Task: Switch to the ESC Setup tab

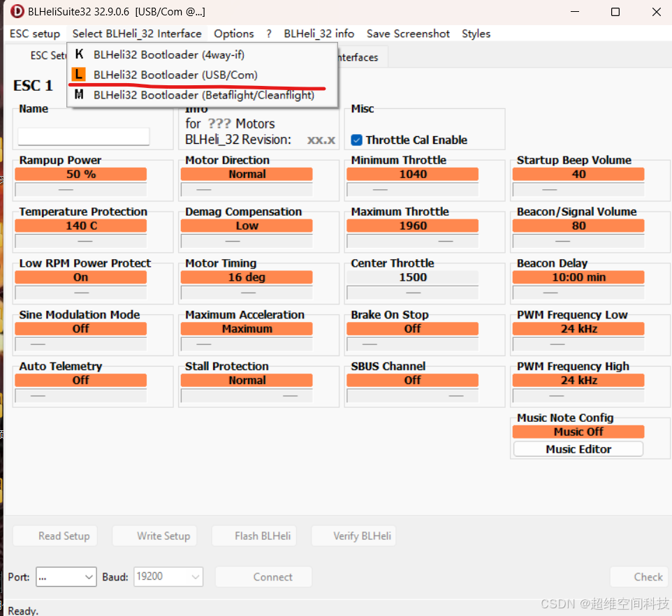Action: point(47,56)
